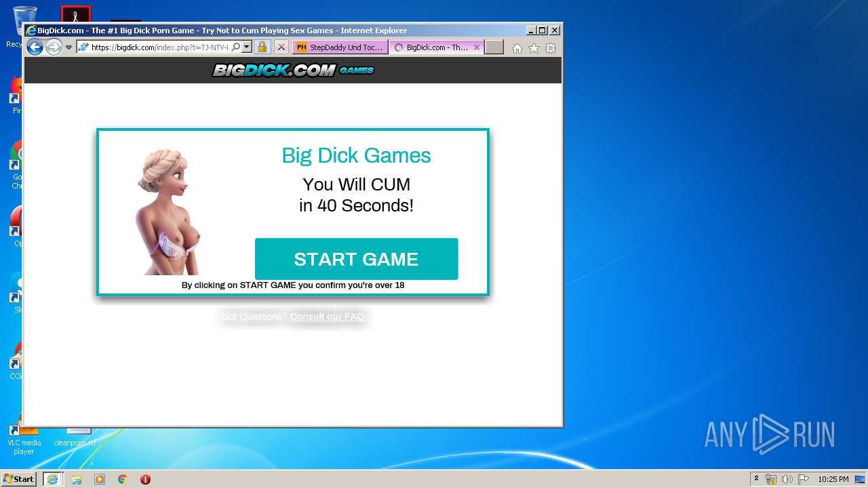
Task: Click the volume speaker tray icon
Action: pyautogui.click(x=787, y=479)
